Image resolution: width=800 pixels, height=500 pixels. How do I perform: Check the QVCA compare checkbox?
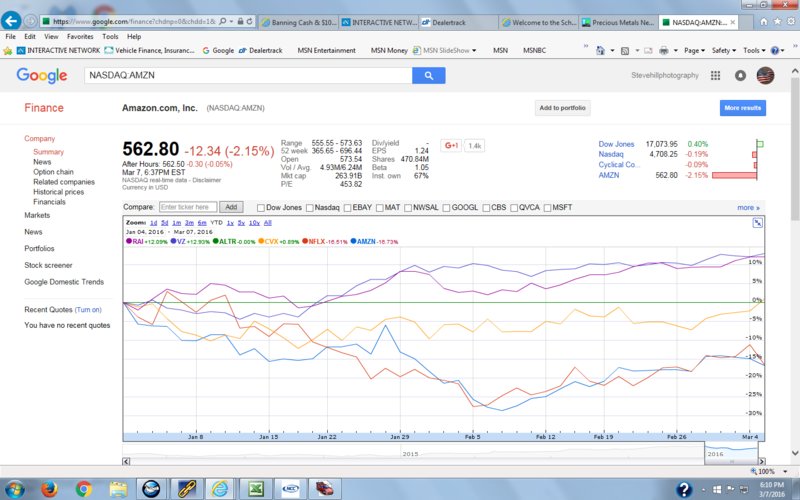(x=514, y=208)
